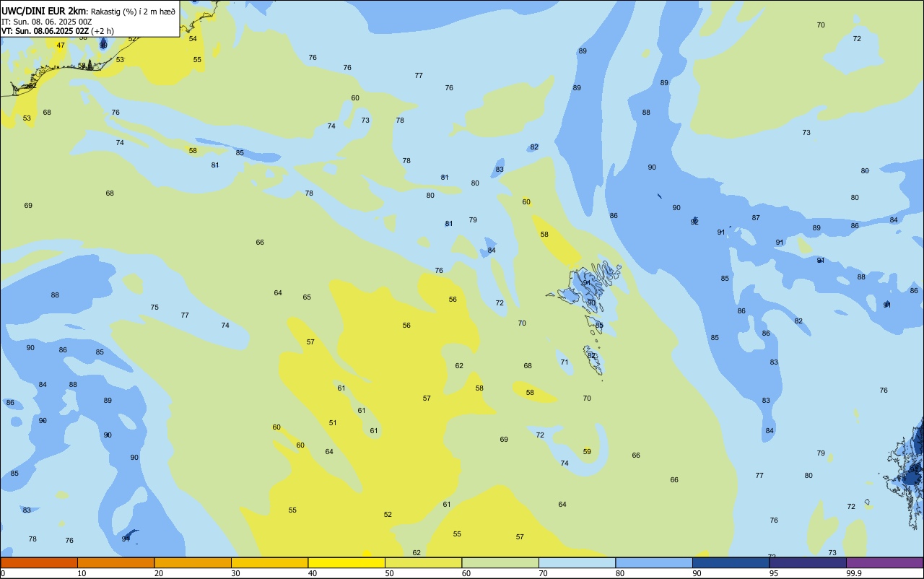This screenshot has height=579, width=924.
Task: Click the map humidity value '87'
Action: [x=756, y=218]
